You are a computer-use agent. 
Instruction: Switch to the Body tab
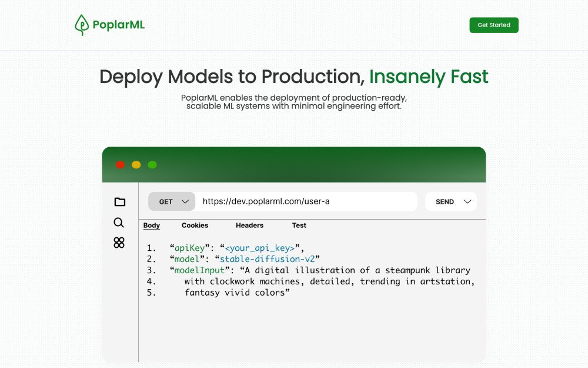pos(152,226)
